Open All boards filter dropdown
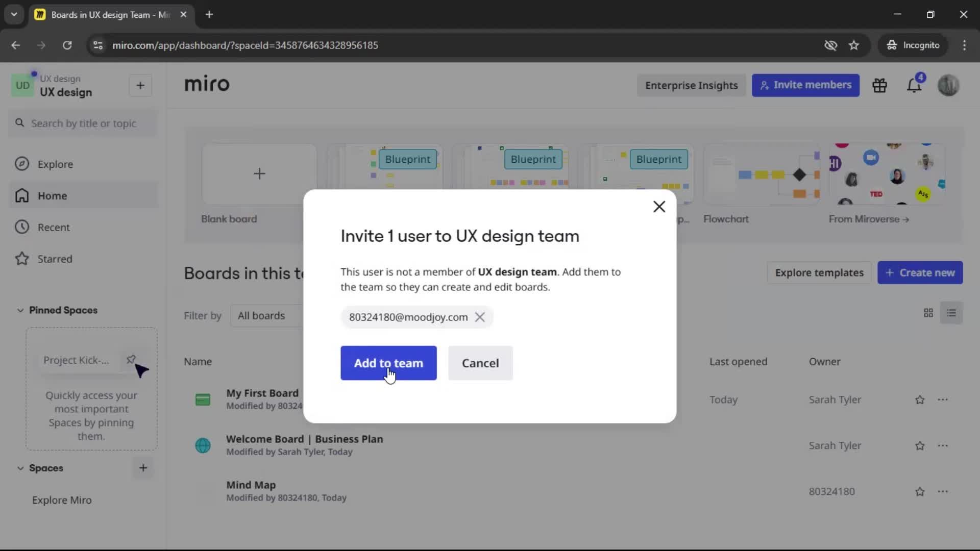 (x=267, y=315)
